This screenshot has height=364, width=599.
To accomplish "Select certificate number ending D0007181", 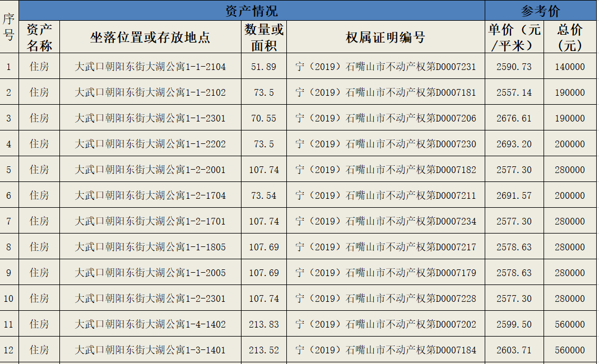I will pyautogui.click(x=386, y=92).
